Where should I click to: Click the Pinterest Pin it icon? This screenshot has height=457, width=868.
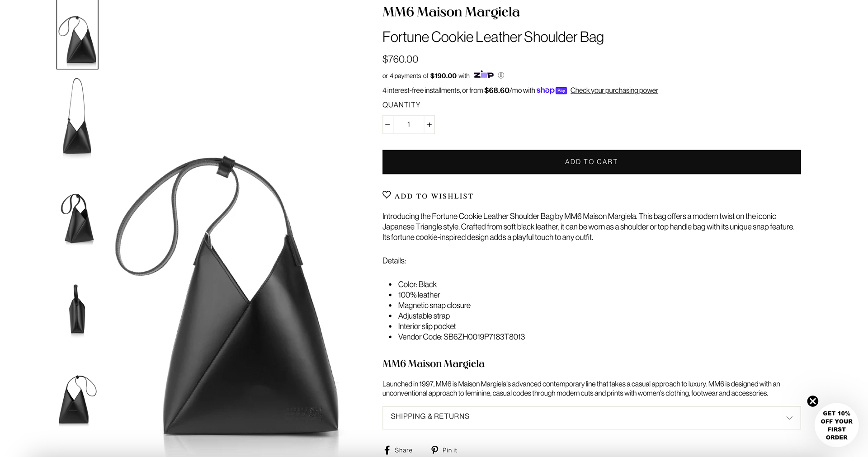[434, 450]
